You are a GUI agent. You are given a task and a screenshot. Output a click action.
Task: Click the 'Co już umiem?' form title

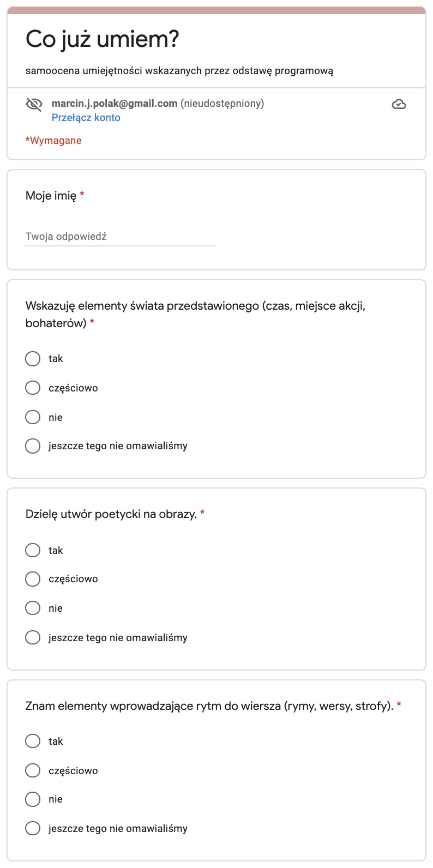[x=103, y=39]
